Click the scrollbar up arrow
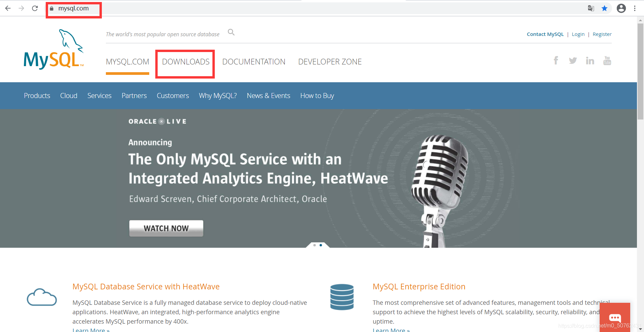 tap(641, 20)
